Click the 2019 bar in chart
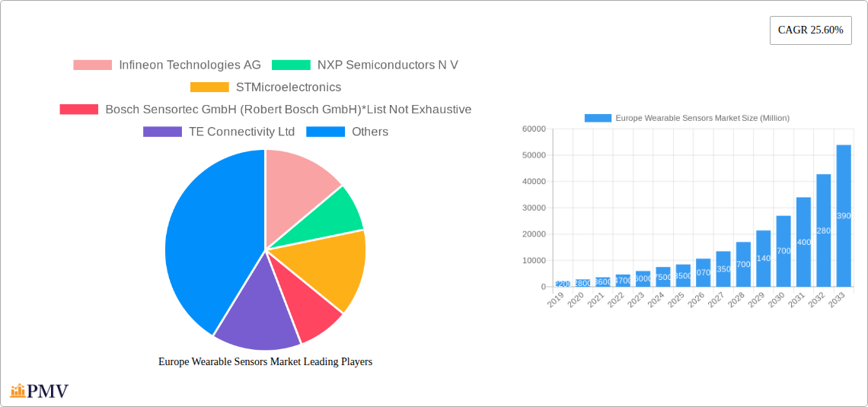This screenshot has height=407, width=868. click(x=563, y=284)
